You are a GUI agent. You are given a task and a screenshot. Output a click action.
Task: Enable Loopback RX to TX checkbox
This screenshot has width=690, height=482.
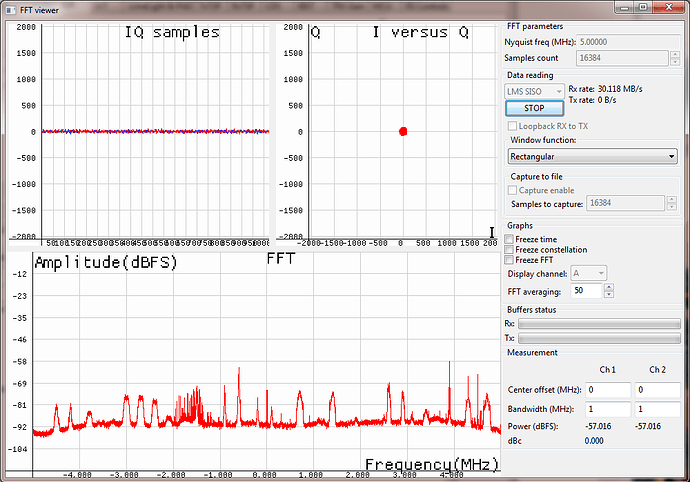click(x=514, y=126)
